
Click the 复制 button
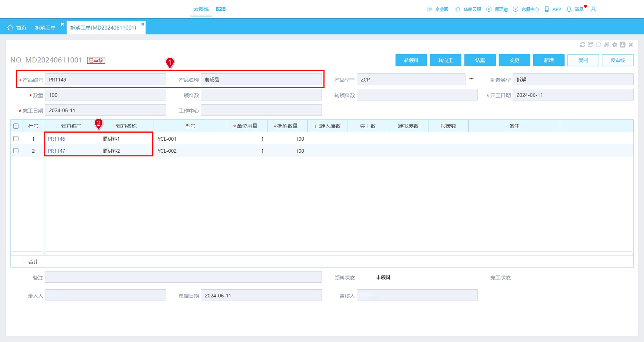click(x=583, y=60)
